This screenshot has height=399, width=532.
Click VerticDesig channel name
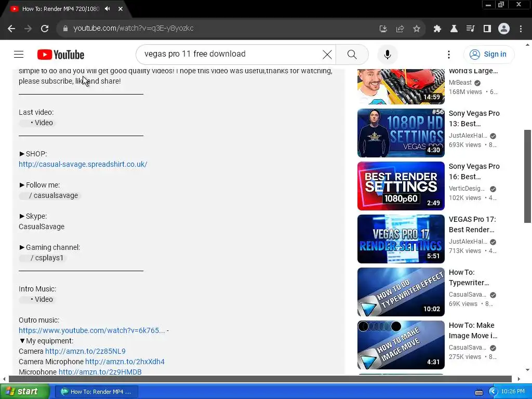click(x=467, y=188)
